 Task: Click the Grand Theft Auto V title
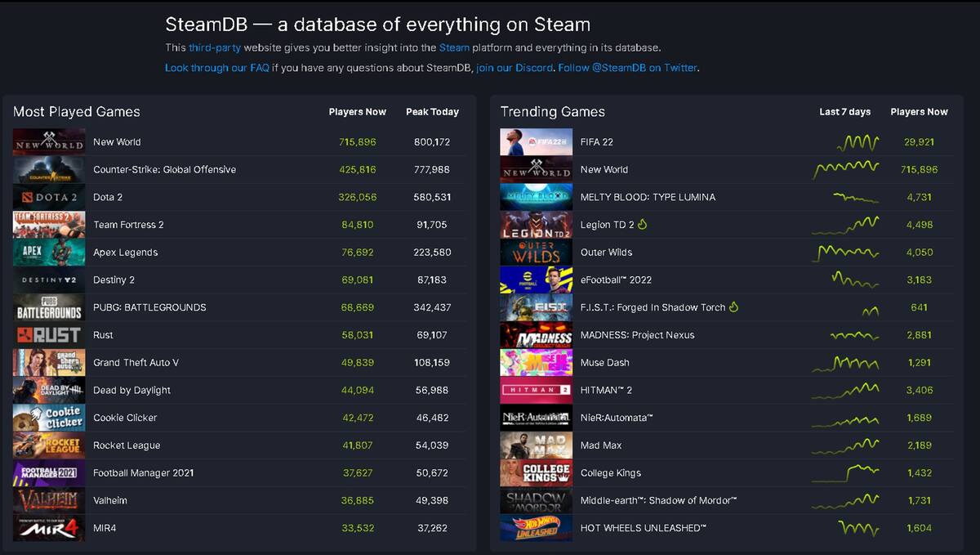[136, 363]
